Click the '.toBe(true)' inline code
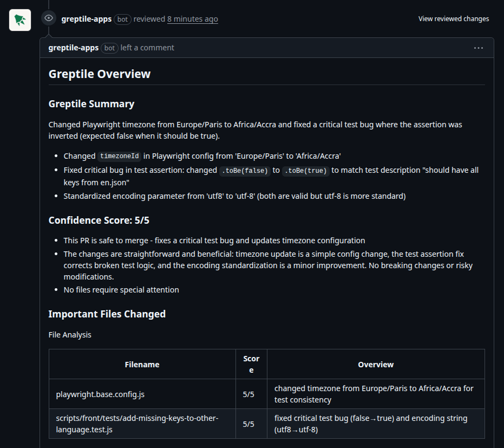 [x=306, y=171]
